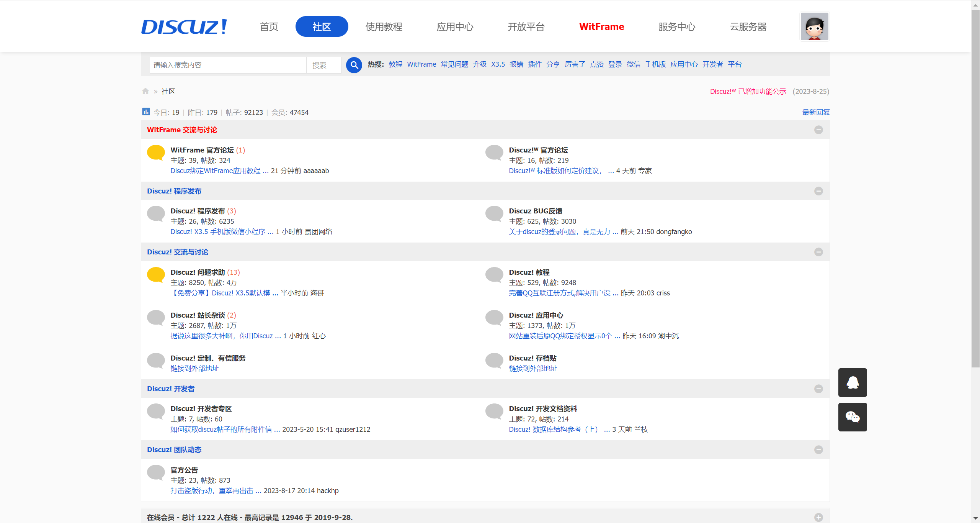Screen dimensions: 980x523
Task: Click bubble icon for Discuz! 站长杂谈
Action: pos(156,318)
